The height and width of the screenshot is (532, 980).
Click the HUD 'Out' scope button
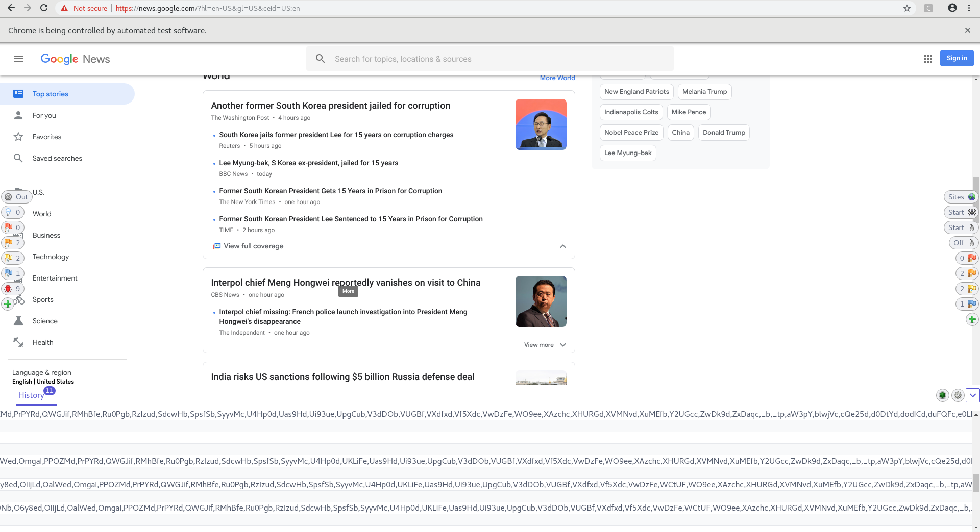16,197
